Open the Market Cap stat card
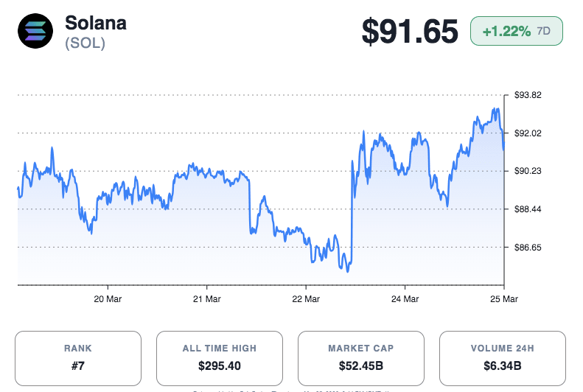This screenshot has height=392, width=583. coord(360,357)
